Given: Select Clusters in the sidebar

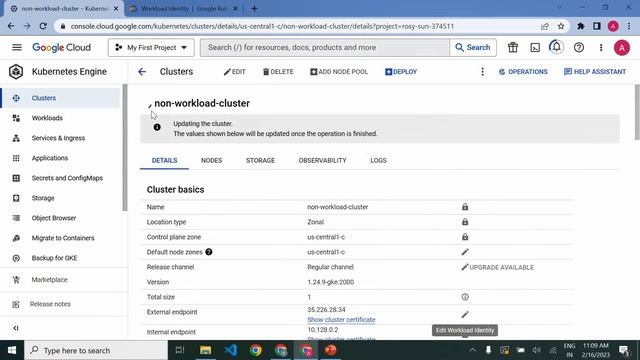Looking at the screenshot, I should coord(61,98).
